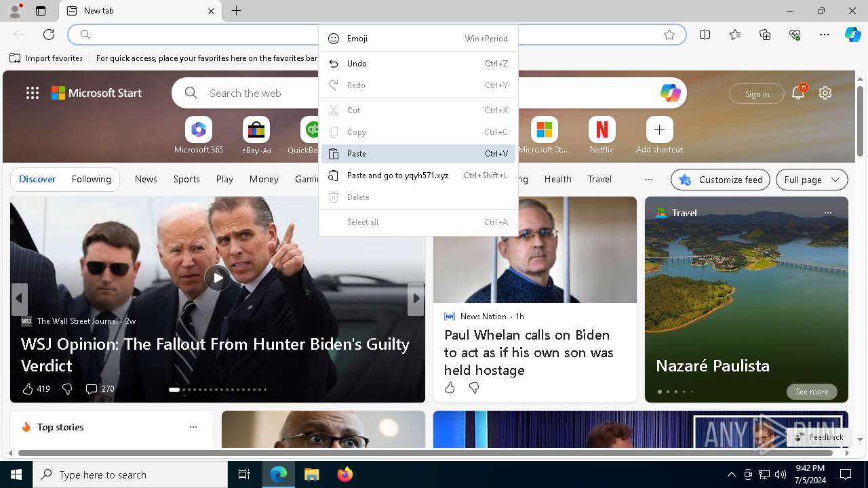Screen dimensions: 868x488
Task: Open the Netflix shortcut
Action: pos(601,136)
